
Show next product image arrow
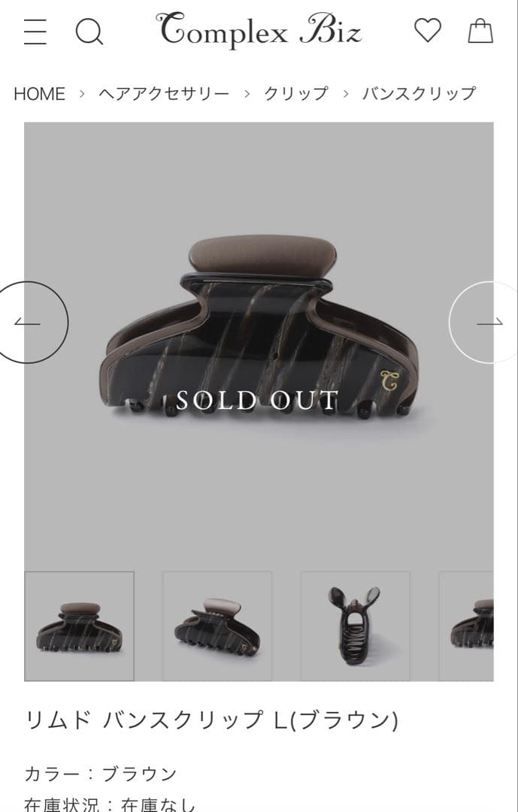coord(486,322)
